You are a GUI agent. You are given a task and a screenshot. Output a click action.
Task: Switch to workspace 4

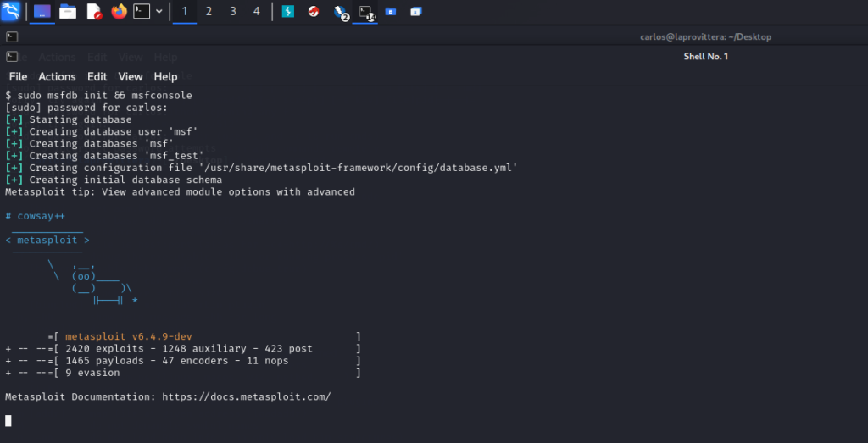coord(257,12)
